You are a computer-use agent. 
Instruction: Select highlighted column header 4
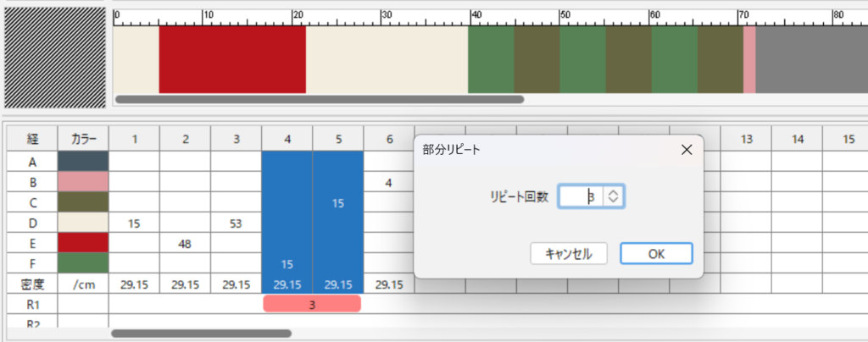[287, 139]
